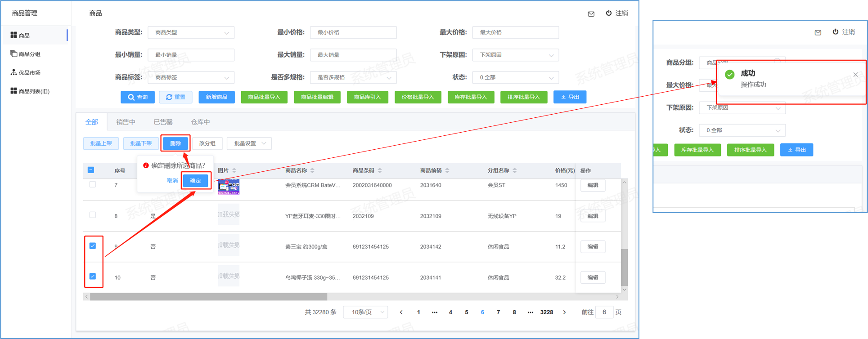Switch to the 仓库中 tab
The height and width of the screenshot is (339, 868).
(200, 122)
